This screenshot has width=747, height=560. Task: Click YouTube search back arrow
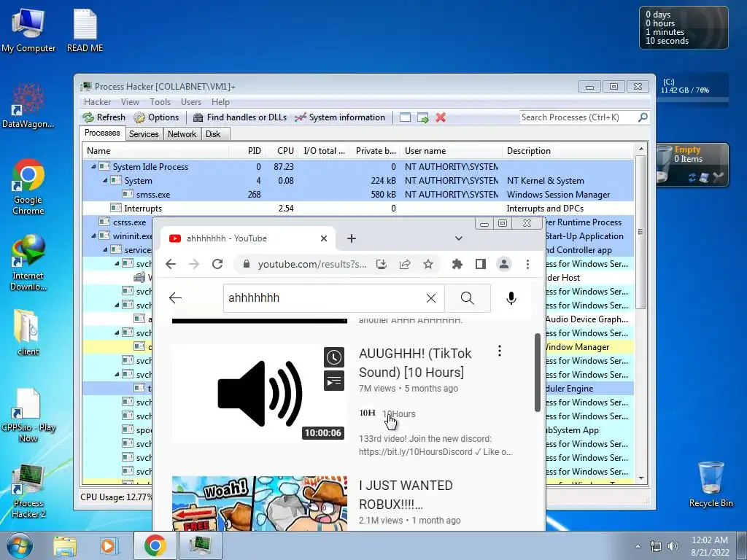pos(175,298)
